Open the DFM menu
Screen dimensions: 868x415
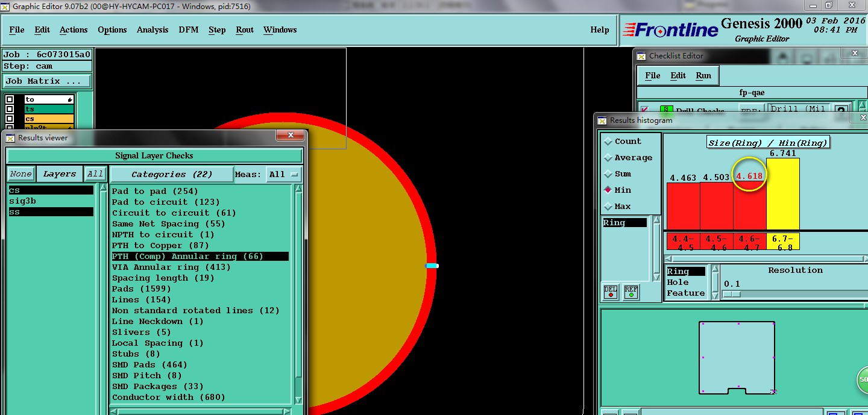[x=188, y=30]
